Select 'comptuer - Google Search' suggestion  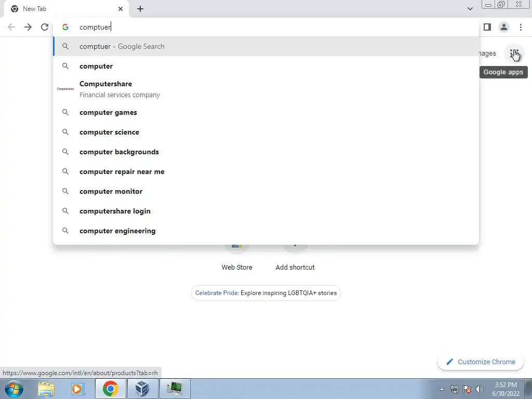pyautogui.click(x=266, y=46)
